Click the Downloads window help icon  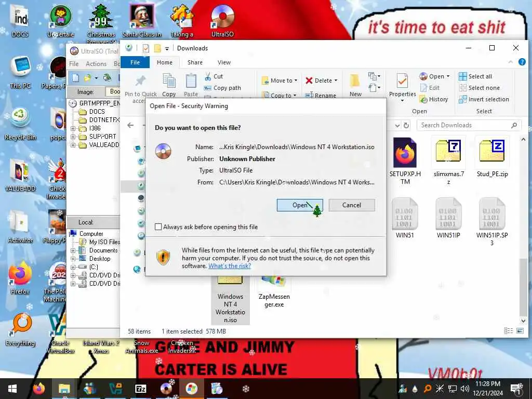tap(522, 62)
